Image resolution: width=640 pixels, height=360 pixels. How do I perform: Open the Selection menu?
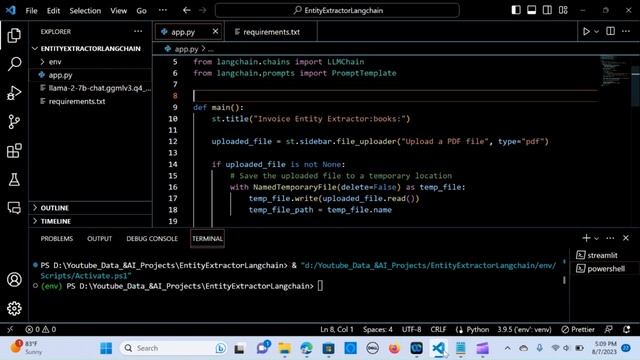(85, 11)
